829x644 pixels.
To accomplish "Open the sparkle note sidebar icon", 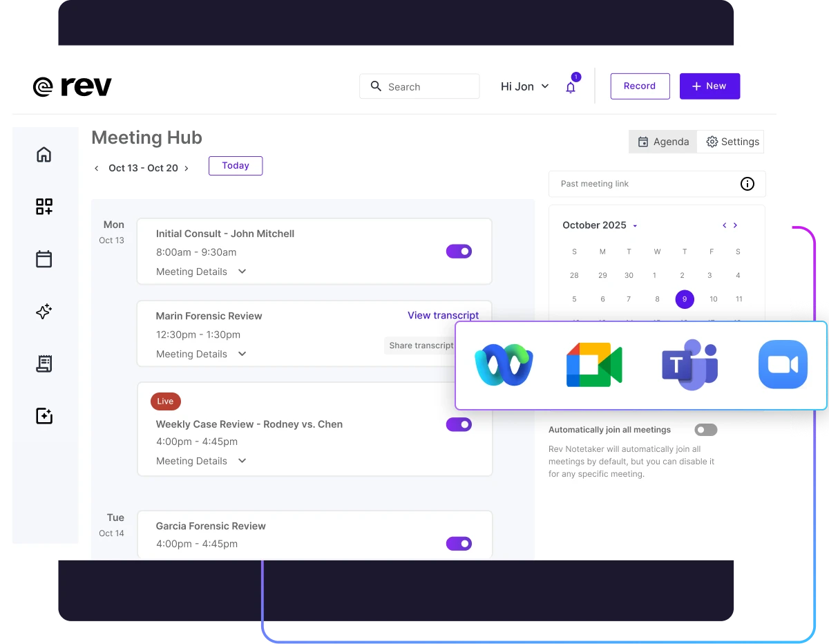I will click(44, 416).
